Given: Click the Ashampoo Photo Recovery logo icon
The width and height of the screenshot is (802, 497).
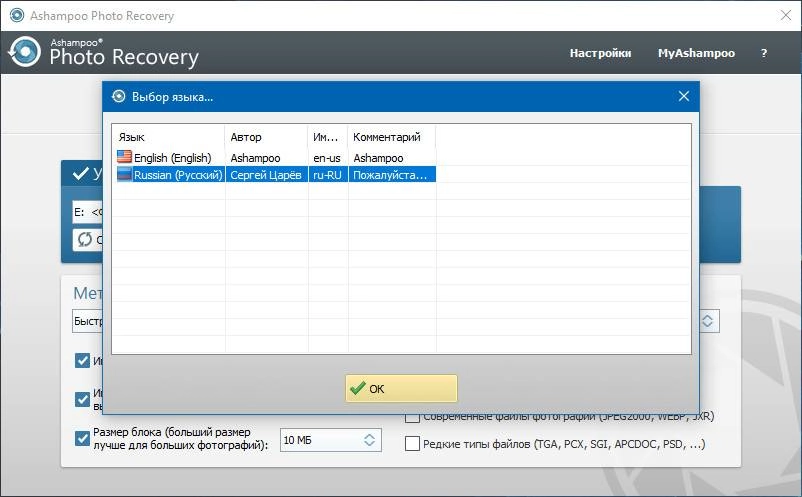Looking at the screenshot, I should 24,52.
